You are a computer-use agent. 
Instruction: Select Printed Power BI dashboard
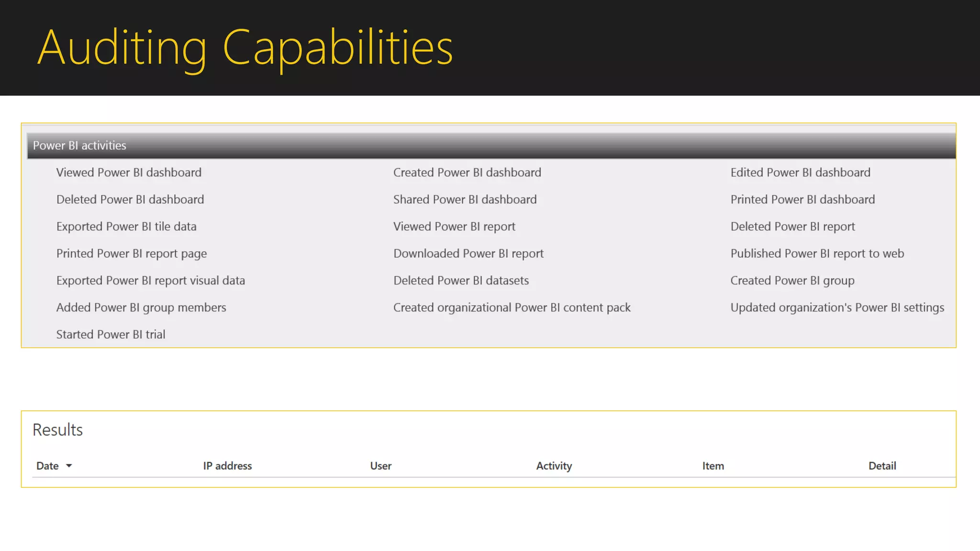pyautogui.click(x=802, y=199)
